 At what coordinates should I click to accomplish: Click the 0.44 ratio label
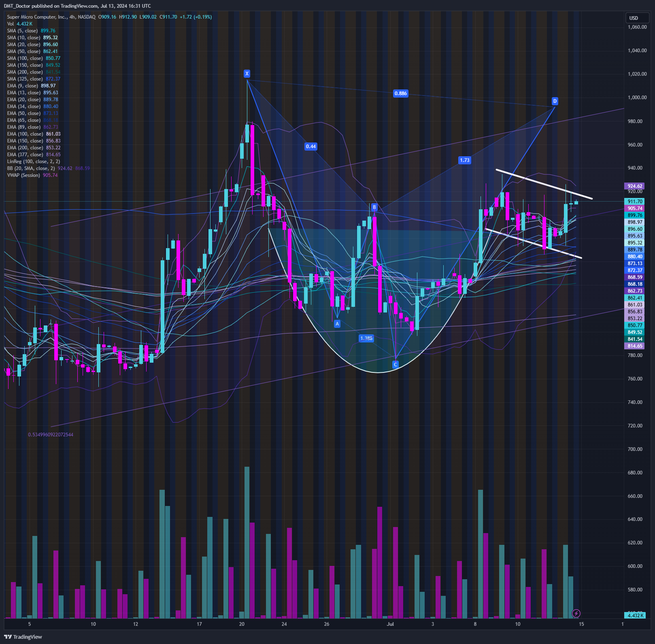point(311,147)
